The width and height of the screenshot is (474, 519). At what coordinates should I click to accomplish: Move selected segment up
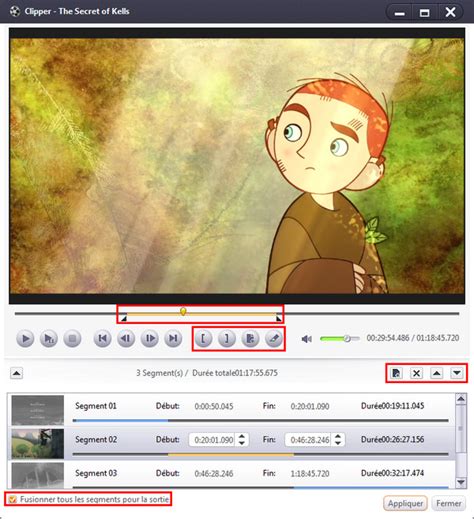click(437, 373)
